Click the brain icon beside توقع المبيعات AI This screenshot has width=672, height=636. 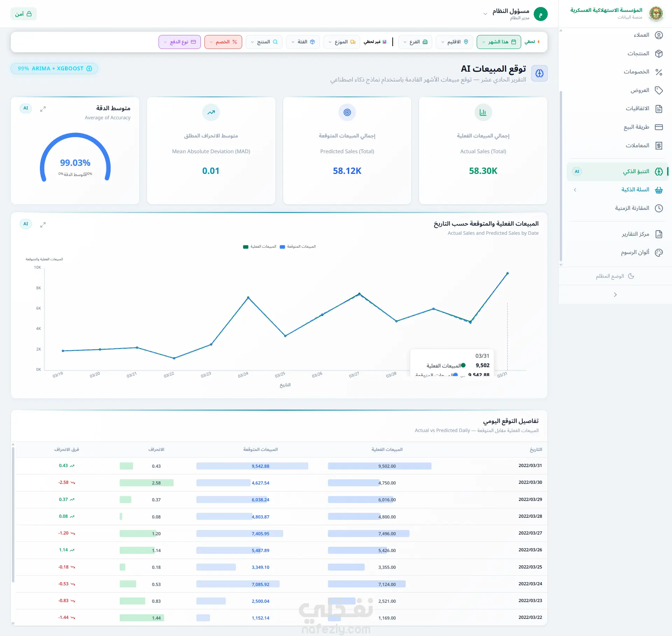(x=539, y=73)
